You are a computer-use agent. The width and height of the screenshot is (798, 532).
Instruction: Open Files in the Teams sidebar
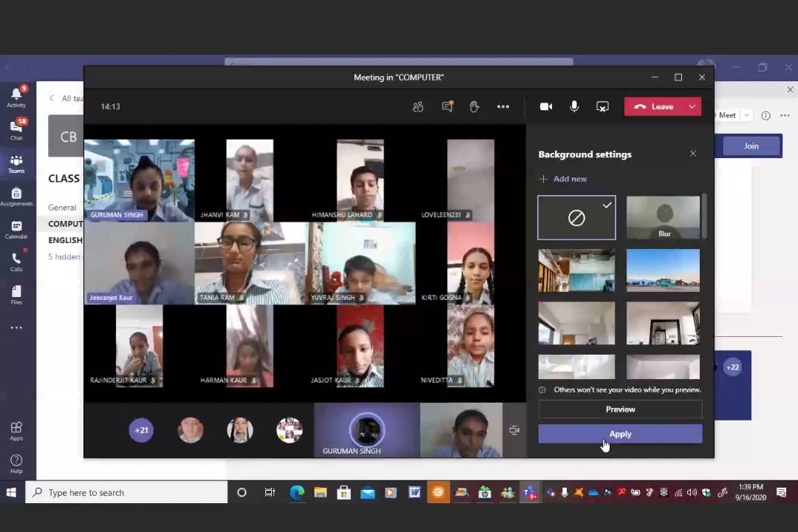[x=16, y=295]
